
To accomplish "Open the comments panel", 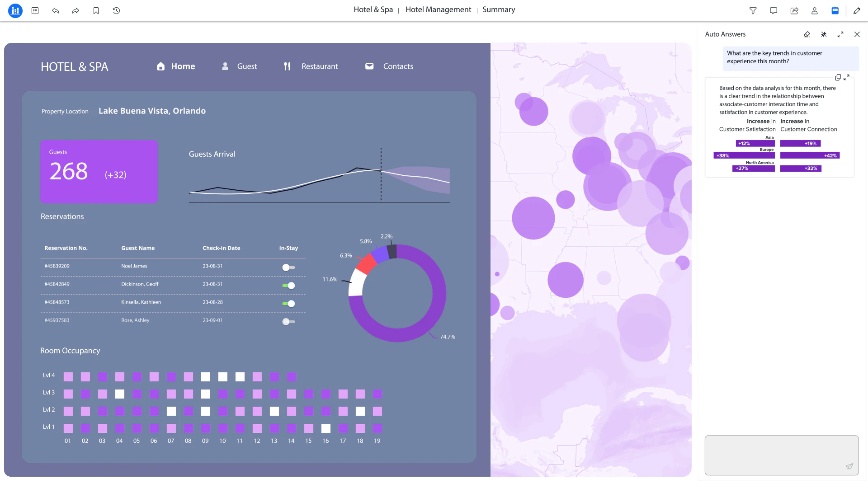I will 774,10.
